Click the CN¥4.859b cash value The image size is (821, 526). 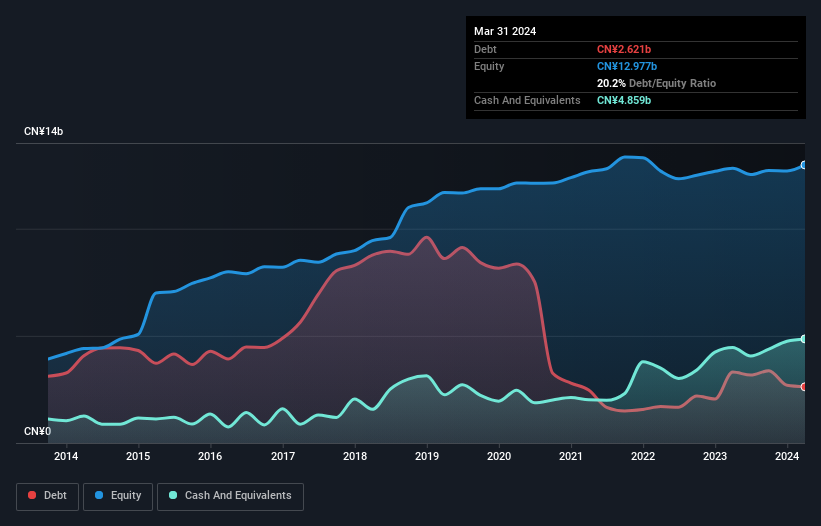[x=624, y=101]
